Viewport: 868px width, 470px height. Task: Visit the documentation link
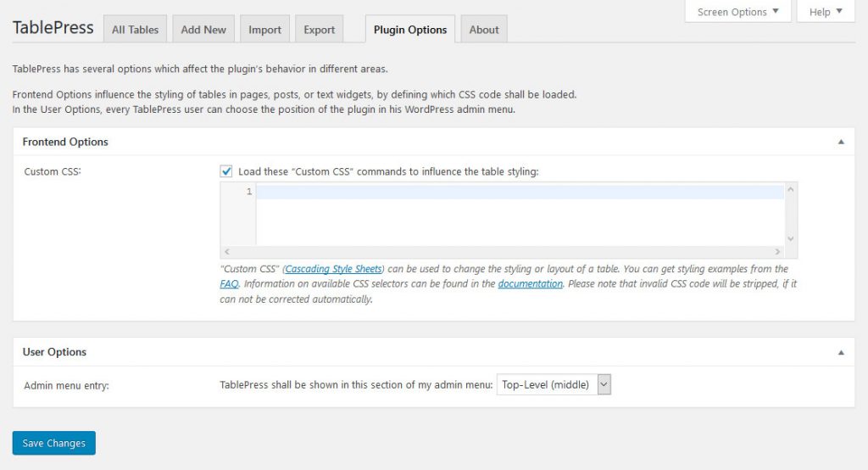coord(530,284)
